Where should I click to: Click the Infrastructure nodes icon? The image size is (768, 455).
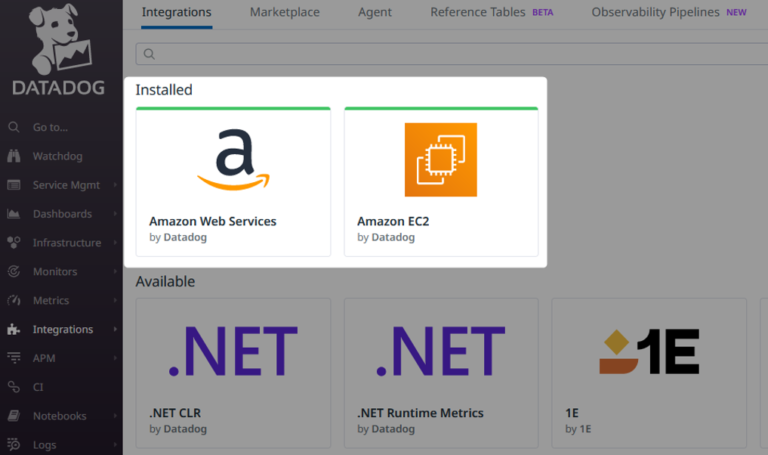pyautogui.click(x=14, y=243)
